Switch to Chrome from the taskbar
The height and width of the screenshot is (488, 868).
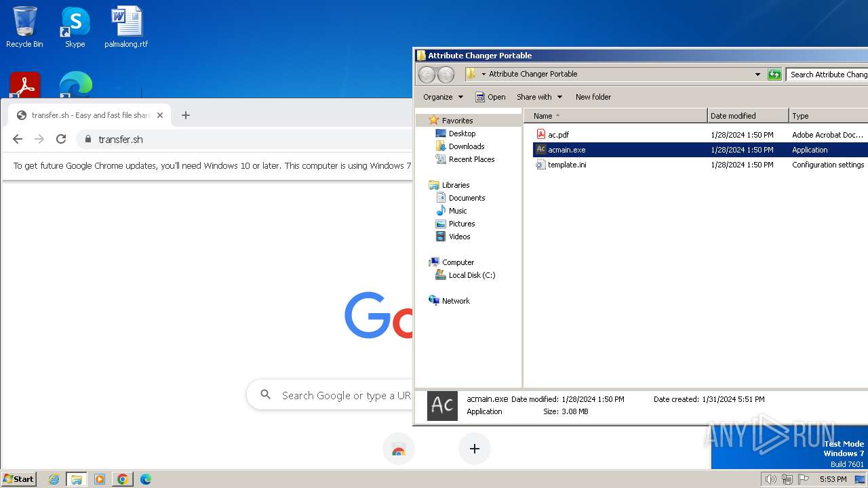click(x=123, y=479)
